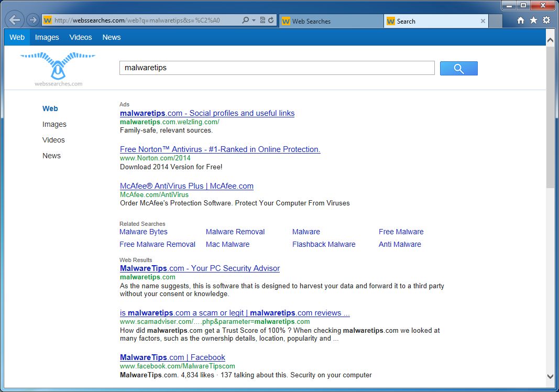The image size is (559, 392).
Task: Click the vertical scrollbar thumb
Action: [x=550, y=117]
